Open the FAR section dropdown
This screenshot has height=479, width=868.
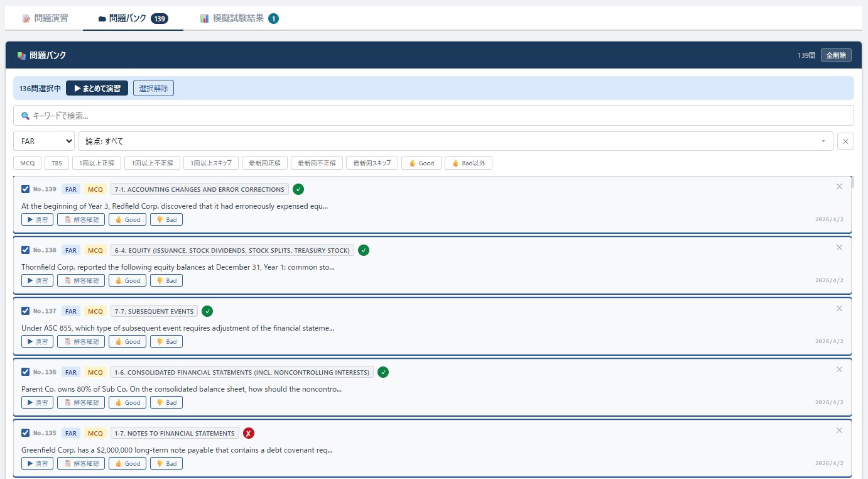44,141
